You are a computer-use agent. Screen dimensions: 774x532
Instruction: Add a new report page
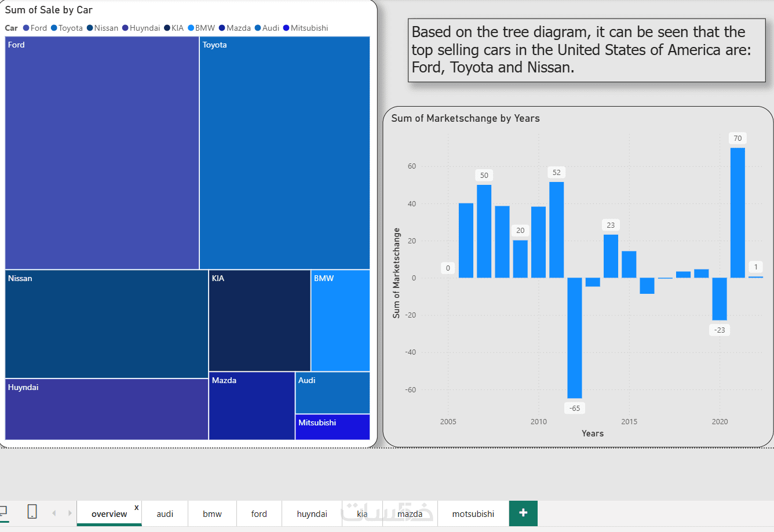523,513
